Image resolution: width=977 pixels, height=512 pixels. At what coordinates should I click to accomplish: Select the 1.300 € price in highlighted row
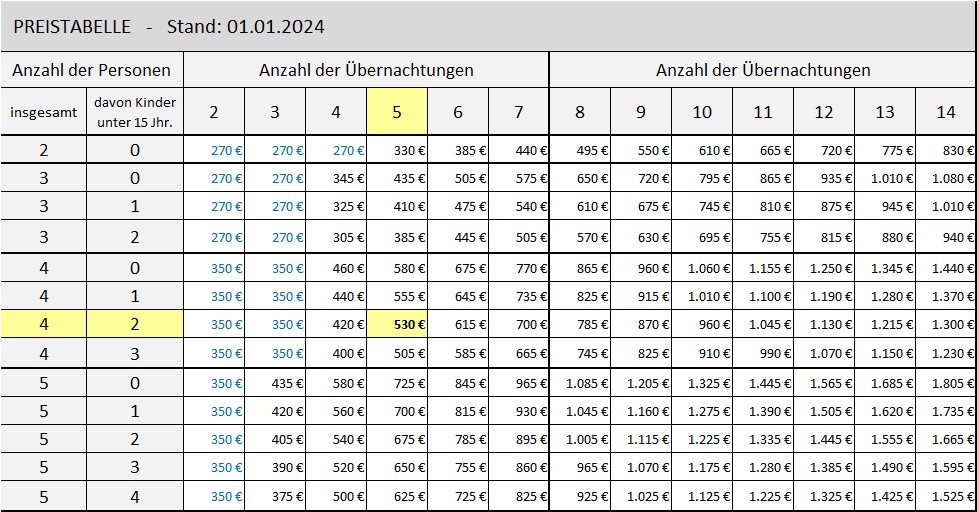[946, 325]
